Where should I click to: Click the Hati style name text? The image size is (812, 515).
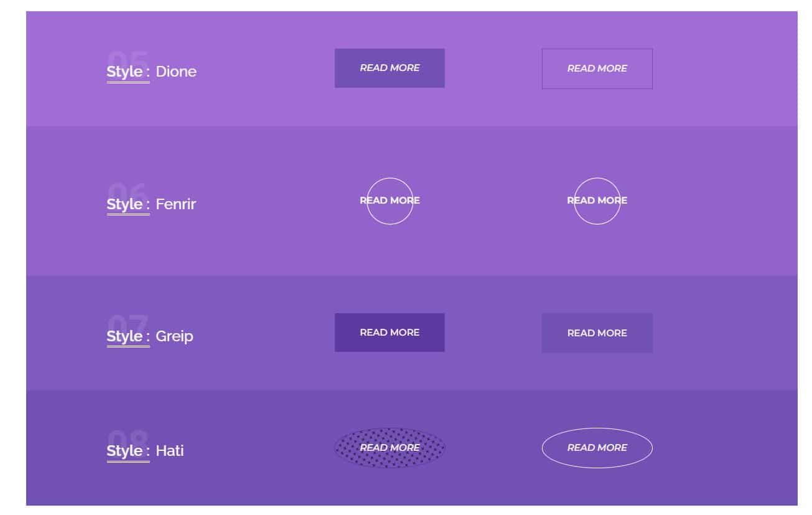[170, 451]
